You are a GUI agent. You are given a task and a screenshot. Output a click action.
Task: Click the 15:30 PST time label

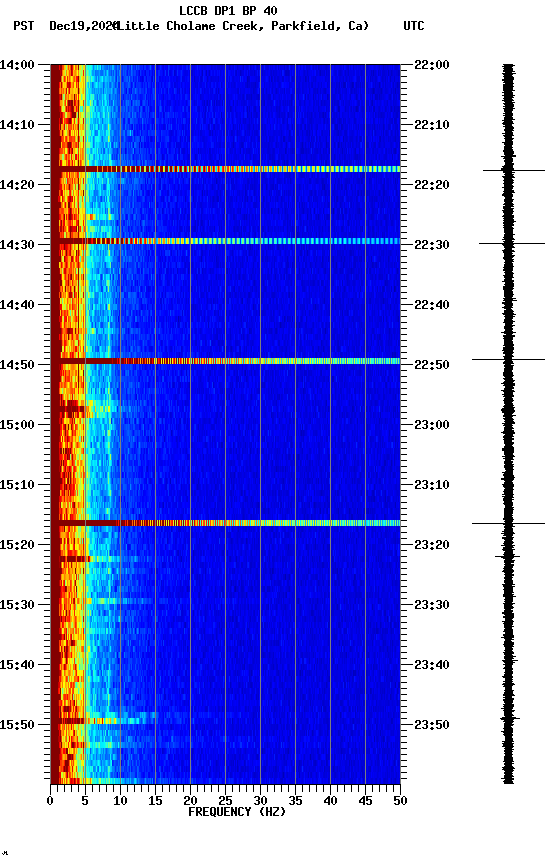click(x=17, y=605)
